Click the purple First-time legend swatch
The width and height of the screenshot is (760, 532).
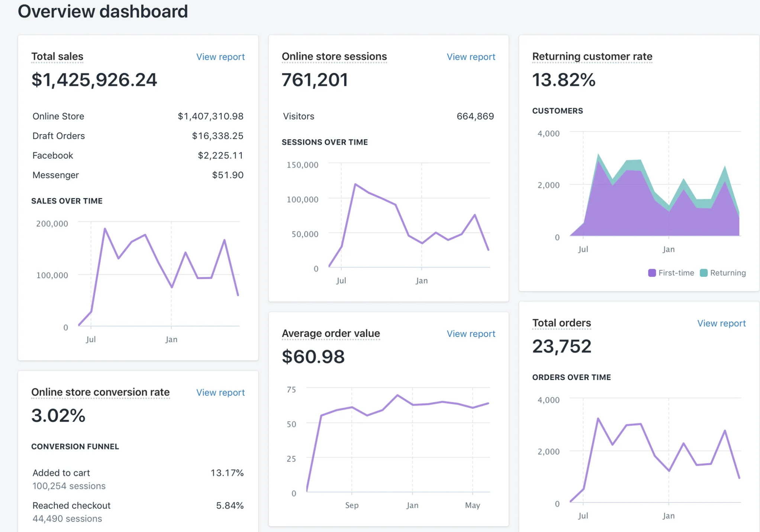(x=652, y=273)
